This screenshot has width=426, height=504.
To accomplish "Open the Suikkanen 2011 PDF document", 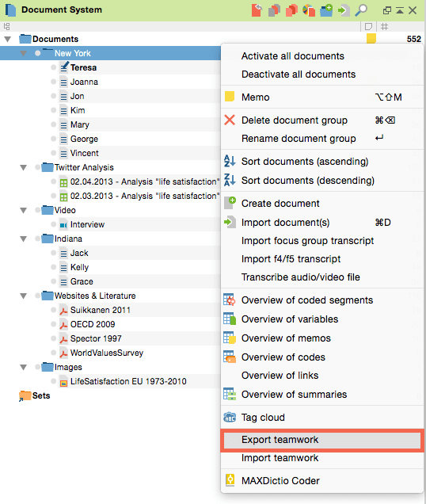I will point(101,310).
